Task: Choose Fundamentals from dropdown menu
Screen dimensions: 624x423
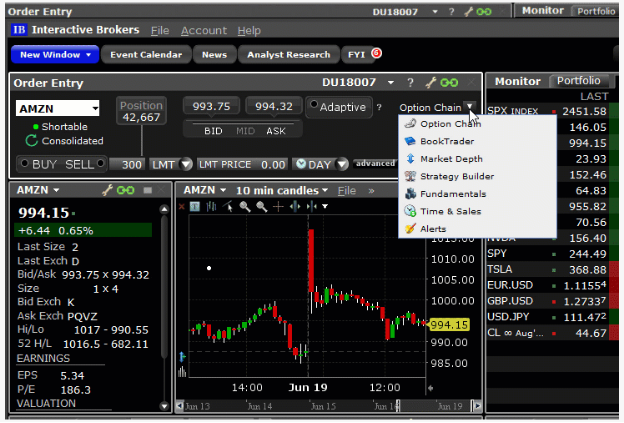Action: click(x=478, y=194)
